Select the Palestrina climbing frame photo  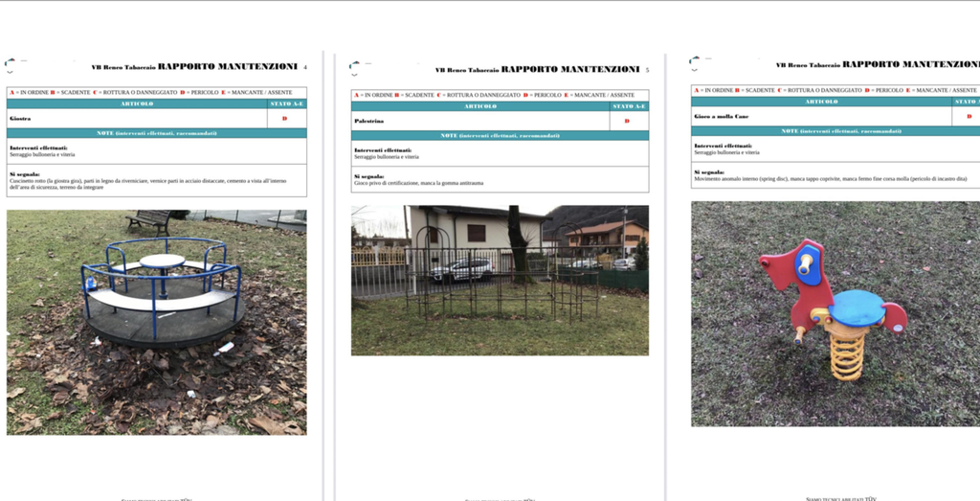[x=500, y=280]
